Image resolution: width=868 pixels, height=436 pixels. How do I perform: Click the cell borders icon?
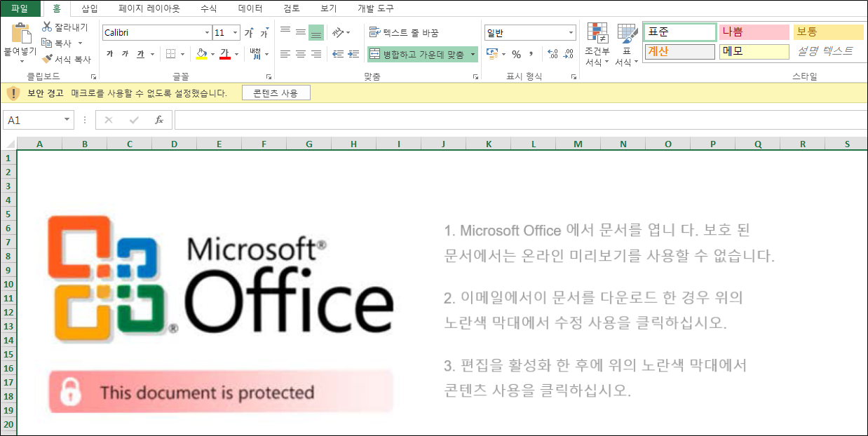coord(170,54)
